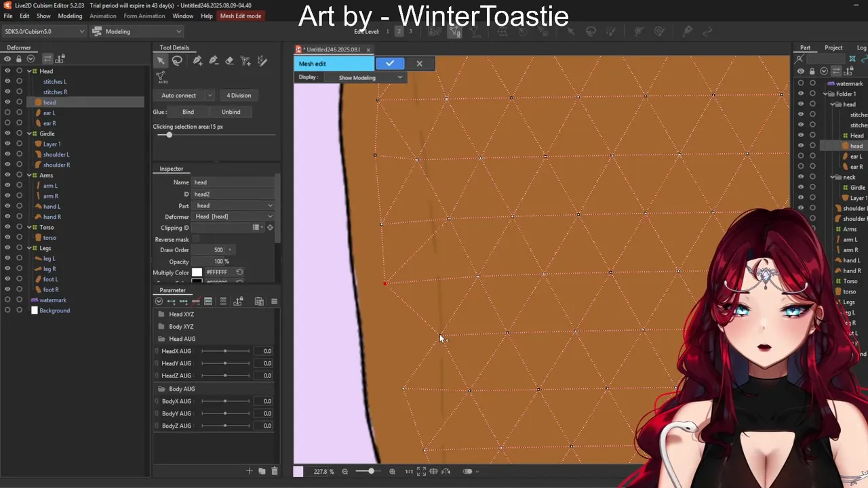Collapse the Head group in Deformer panel
This screenshot has width=868, height=488.
point(28,71)
